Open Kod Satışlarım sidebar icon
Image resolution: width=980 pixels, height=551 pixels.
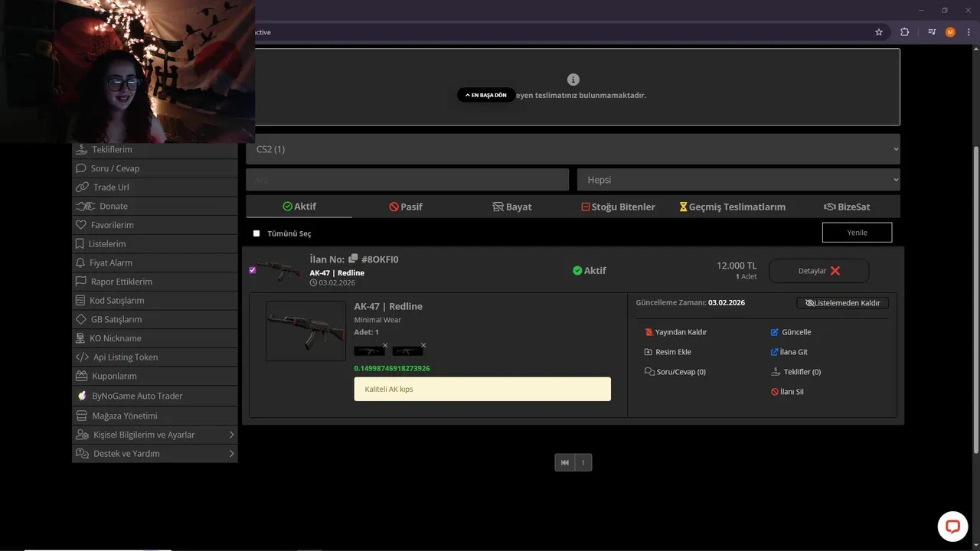[x=81, y=301]
